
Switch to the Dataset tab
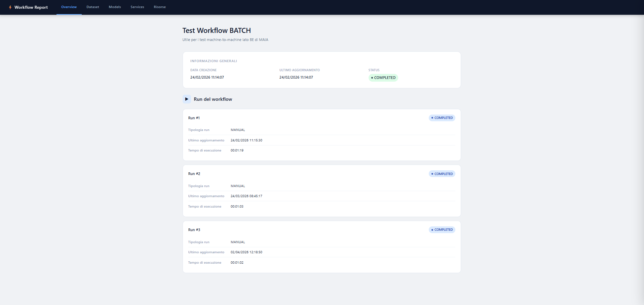click(x=93, y=7)
